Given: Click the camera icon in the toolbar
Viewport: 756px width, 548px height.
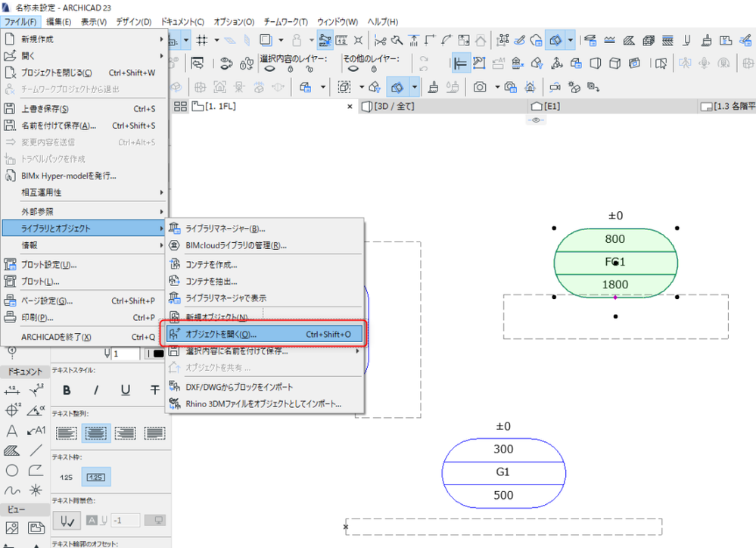Looking at the screenshot, I should (x=479, y=87).
